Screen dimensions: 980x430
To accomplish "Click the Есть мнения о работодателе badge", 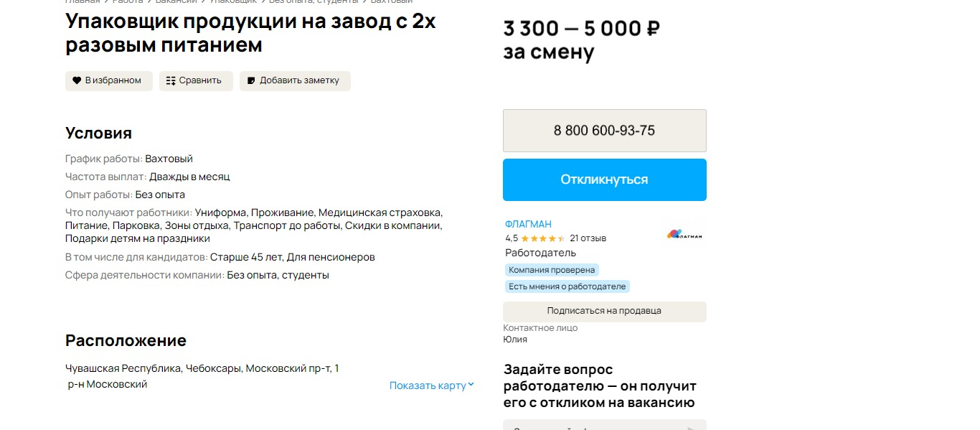I will (567, 286).
